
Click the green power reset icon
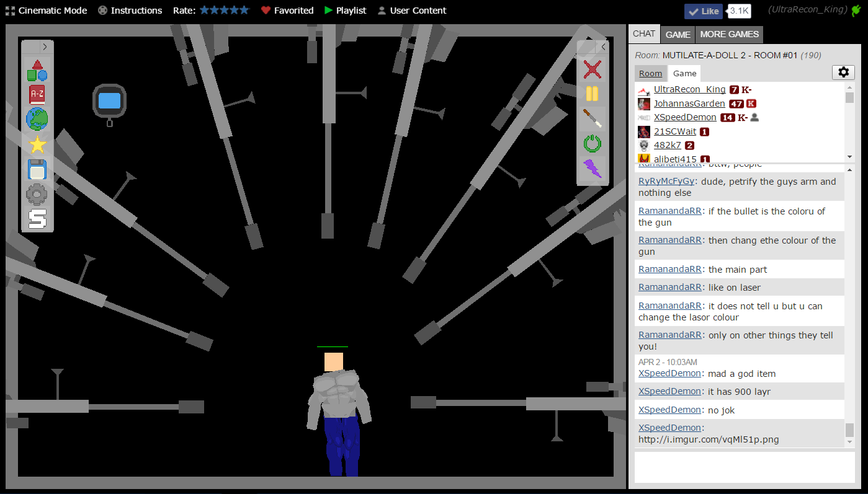(x=593, y=144)
